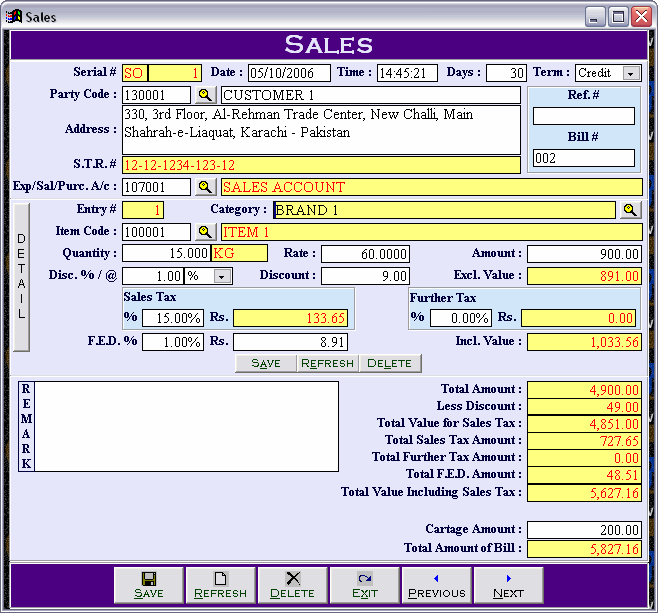
Task: Click the Rate field 60.0000
Action: [365, 254]
